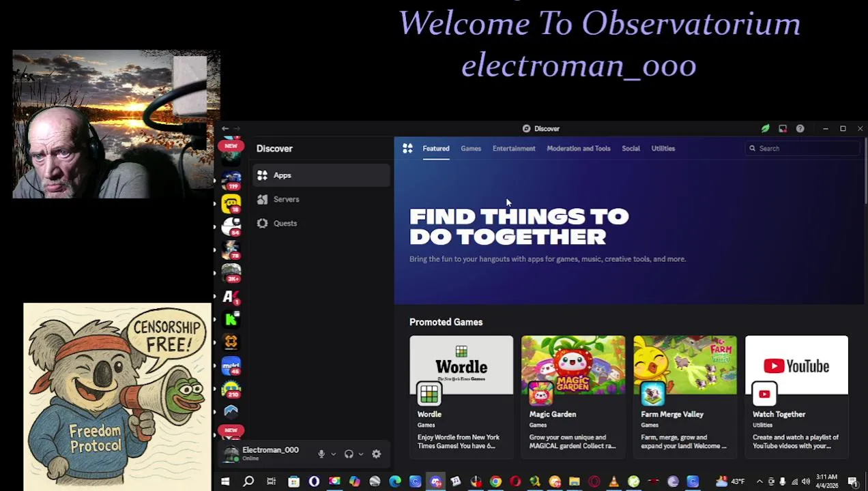Open User Settings gear icon
The image size is (868, 491).
[376, 454]
